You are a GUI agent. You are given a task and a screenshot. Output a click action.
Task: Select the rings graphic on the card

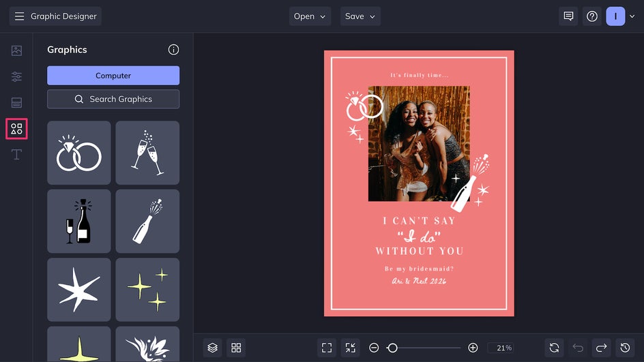click(x=364, y=106)
